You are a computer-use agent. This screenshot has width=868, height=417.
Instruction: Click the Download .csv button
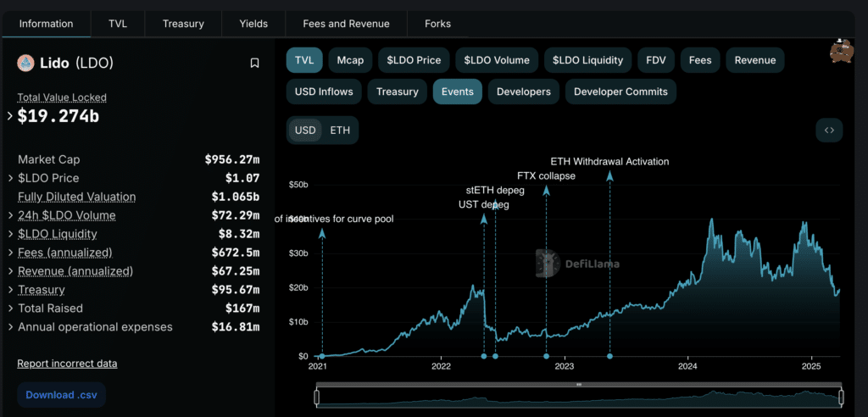pyautogui.click(x=61, y=395)
